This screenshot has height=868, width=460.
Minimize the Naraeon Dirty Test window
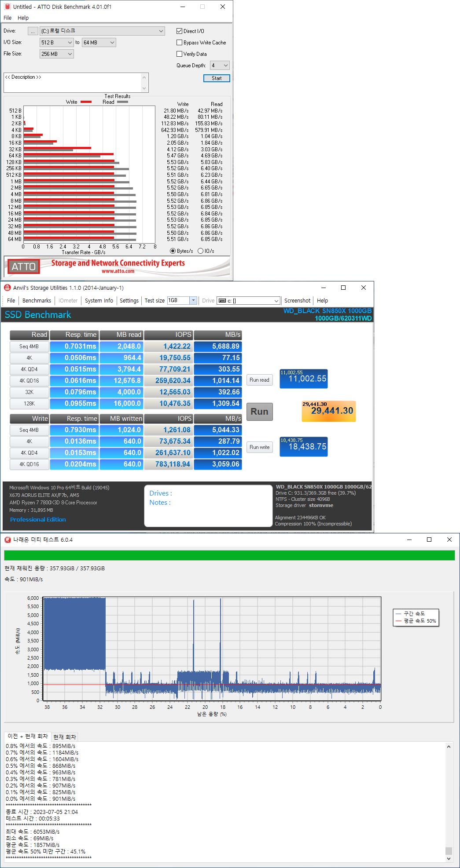[x=409, y=540]
